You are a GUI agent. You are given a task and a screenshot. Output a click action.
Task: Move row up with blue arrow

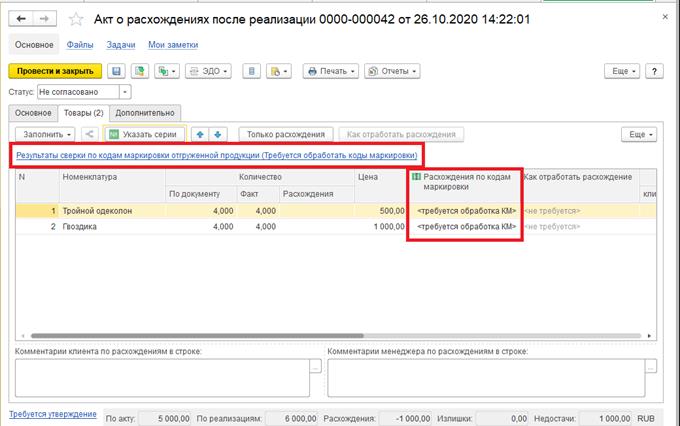click(x=200, y=134)
